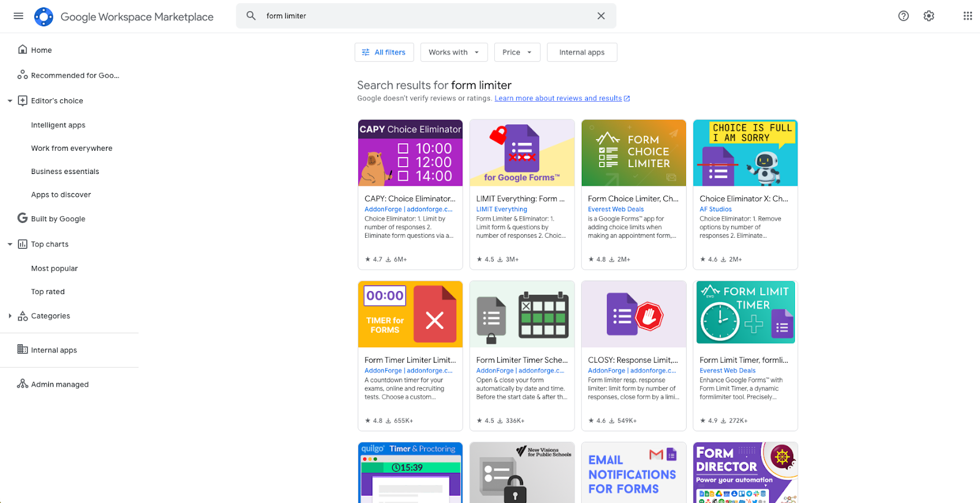Open All filters panel
Screen dimensions: 980x503
(x=384, y=52)
